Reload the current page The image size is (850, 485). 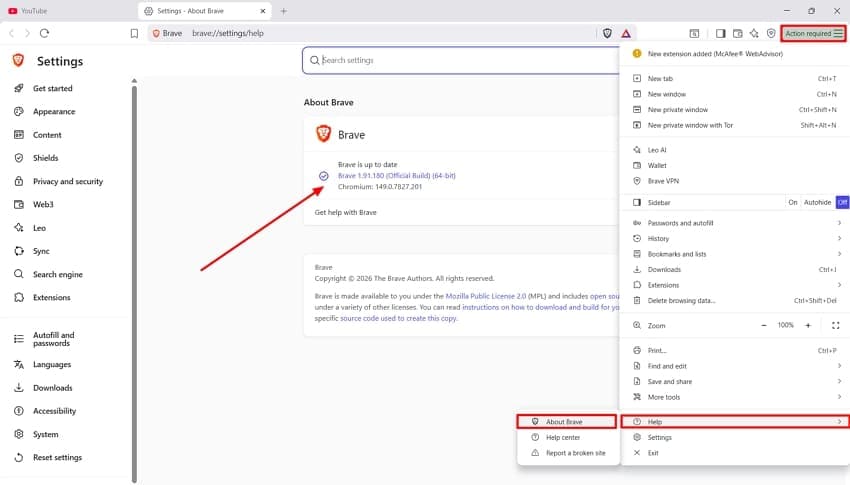point(44,34)
